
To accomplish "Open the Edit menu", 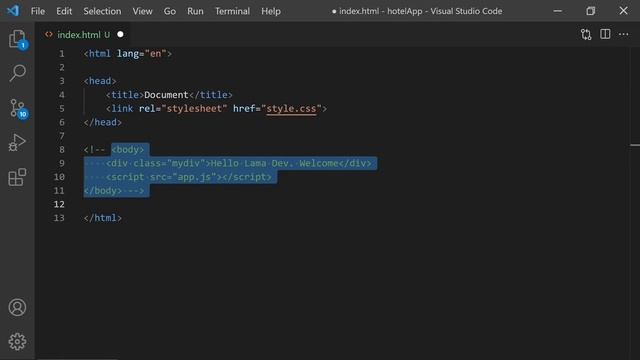I will coord(64,11).
